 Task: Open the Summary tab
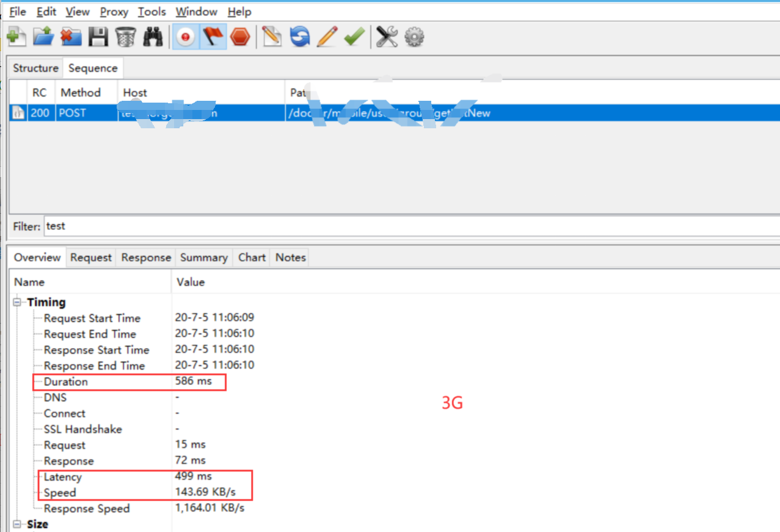coord(204,258)
